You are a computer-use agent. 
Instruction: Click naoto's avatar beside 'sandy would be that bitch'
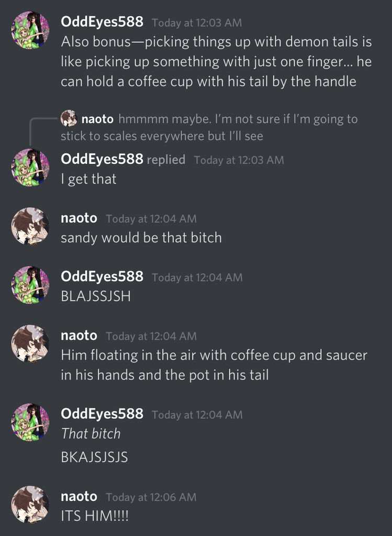30,226
